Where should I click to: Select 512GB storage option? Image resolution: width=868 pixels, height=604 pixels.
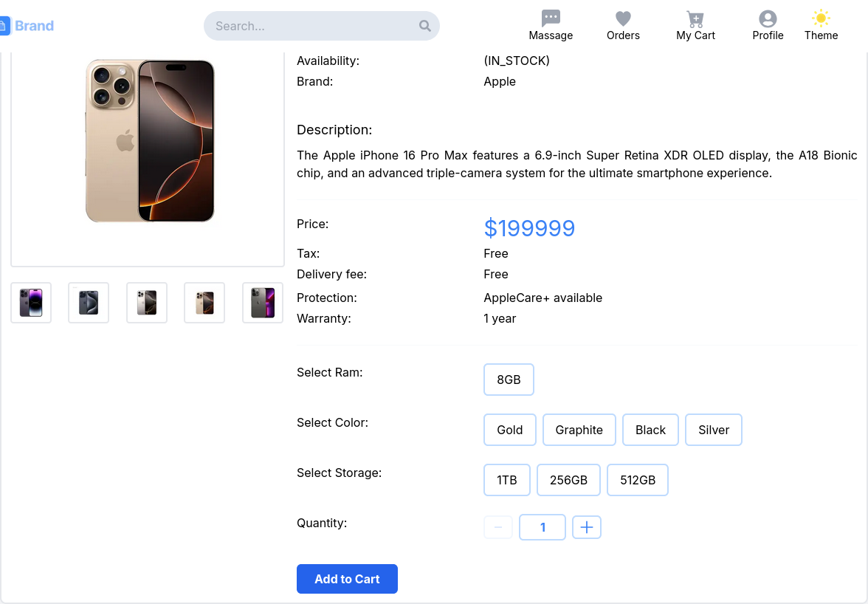[638, 480]
